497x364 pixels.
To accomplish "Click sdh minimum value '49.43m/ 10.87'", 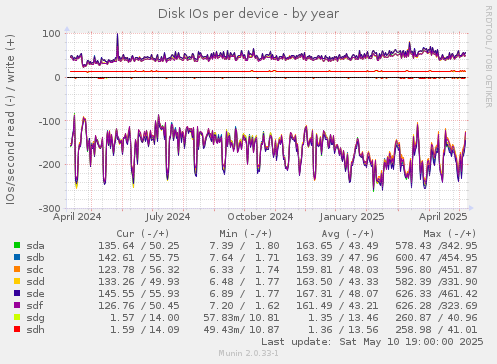I will [x=241, y=330].
